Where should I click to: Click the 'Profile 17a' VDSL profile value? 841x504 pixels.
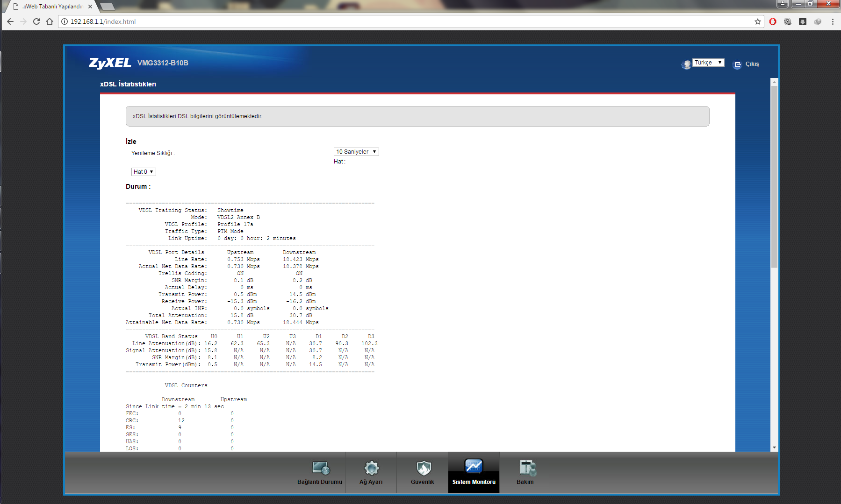(x=235, y=225)
